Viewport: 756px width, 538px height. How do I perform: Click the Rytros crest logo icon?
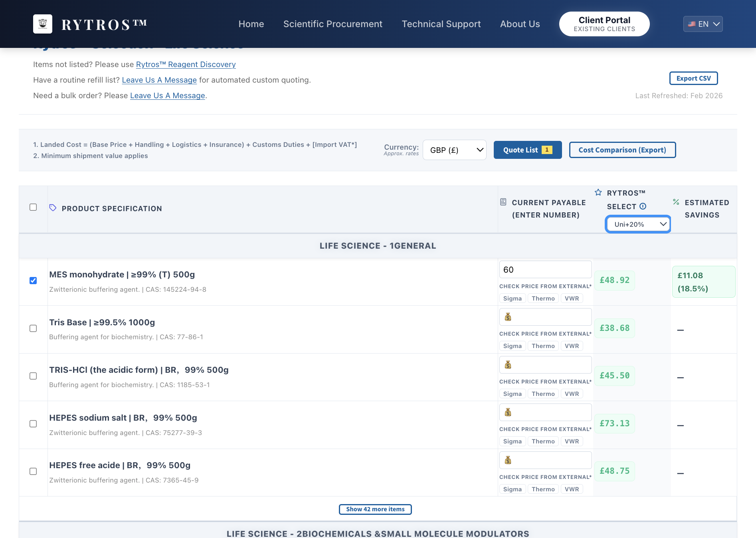pyautogui.click(x=43, y=24)
